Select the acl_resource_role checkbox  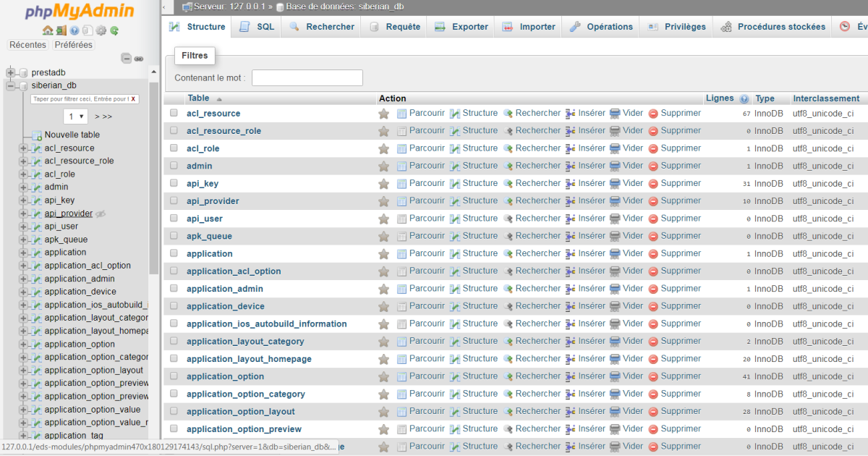click(x=174, y=130)
